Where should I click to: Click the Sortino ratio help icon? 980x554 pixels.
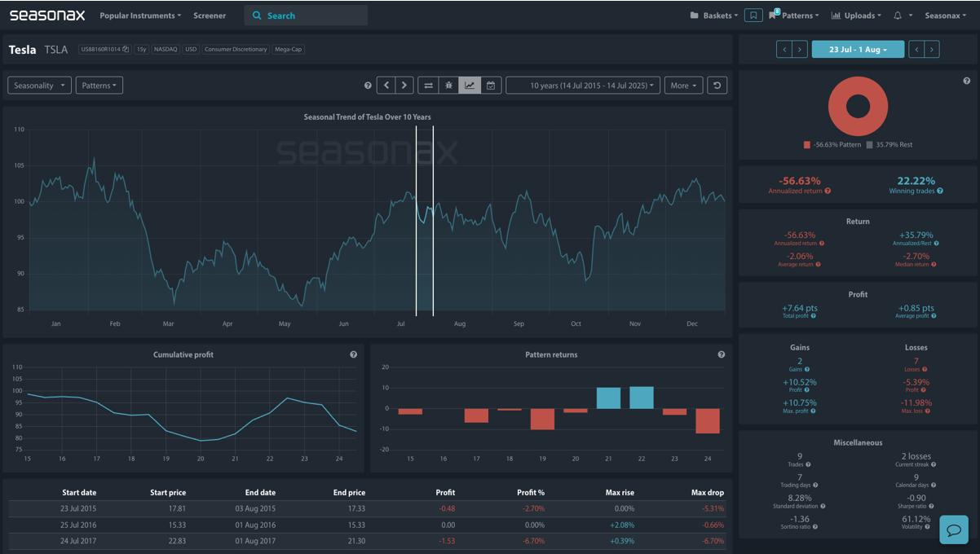pos(816,526)
